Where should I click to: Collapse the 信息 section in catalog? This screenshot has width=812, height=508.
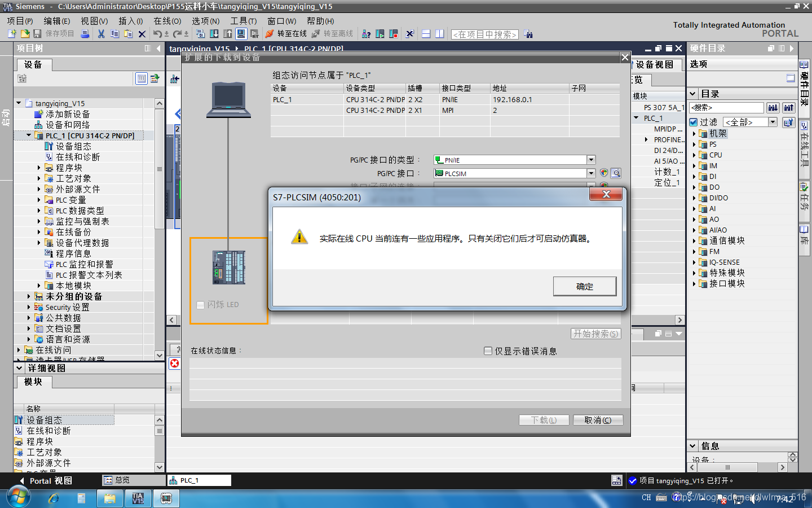click(x=693, y=446)
